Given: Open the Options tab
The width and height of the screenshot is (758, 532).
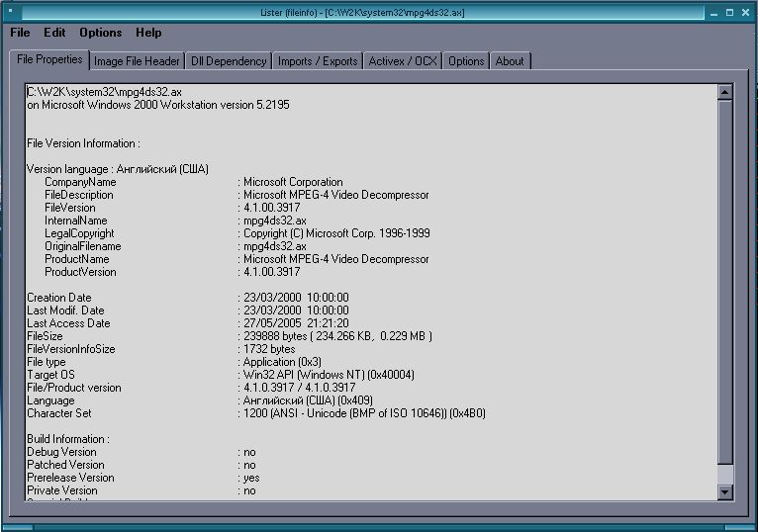Looking at the screenshot, I should tap(466, 61).
